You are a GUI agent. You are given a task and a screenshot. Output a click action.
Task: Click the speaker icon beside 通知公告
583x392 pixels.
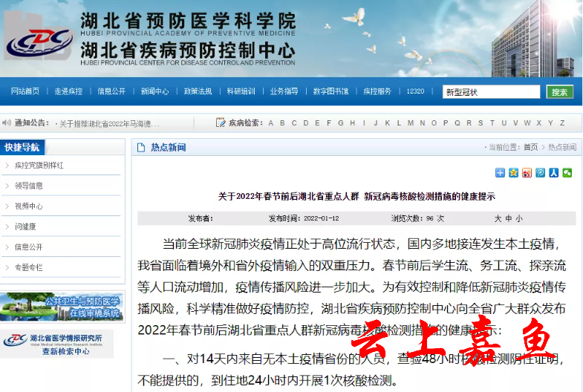pyautogui.click(x=7, y=122)
